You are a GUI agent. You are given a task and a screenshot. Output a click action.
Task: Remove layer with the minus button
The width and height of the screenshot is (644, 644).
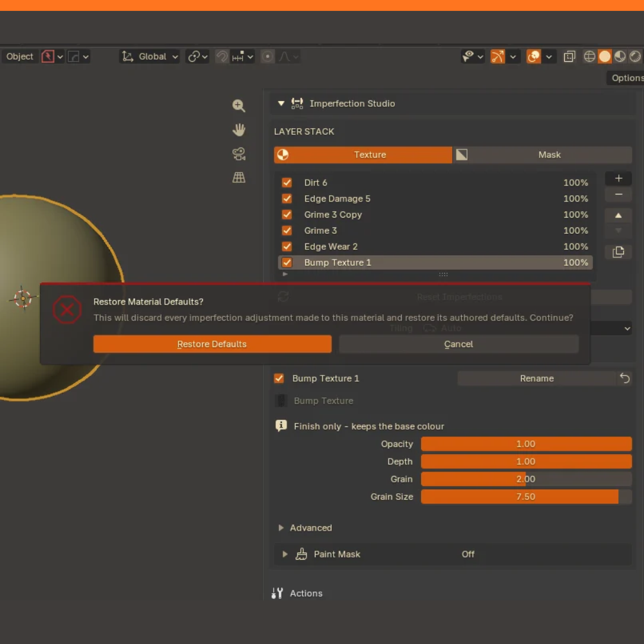pyautogui.click(x=618, y=194)
